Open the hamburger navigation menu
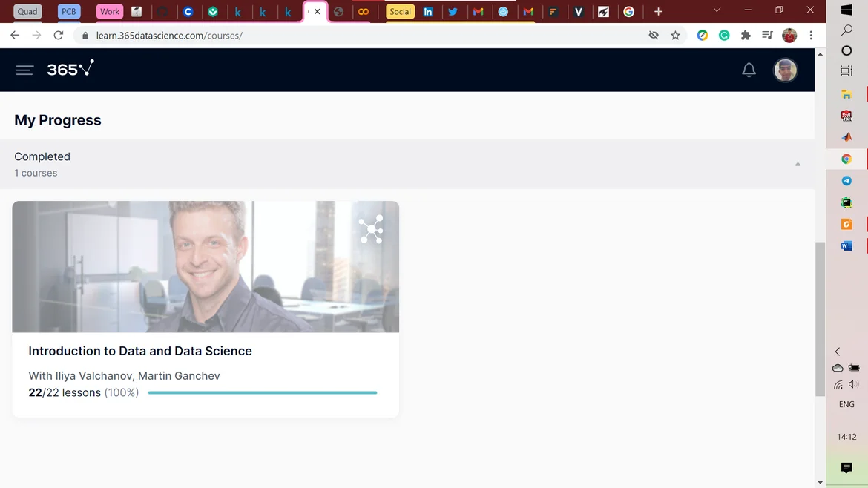Screen dimensions: 868x488 tap(24, 70)
